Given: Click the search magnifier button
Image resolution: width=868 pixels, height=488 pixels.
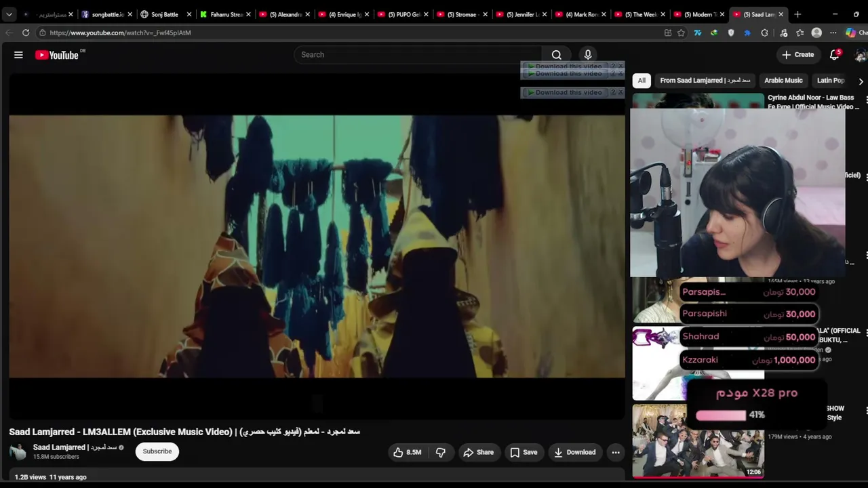Looking at the screenshot, I should click(556, 55).
